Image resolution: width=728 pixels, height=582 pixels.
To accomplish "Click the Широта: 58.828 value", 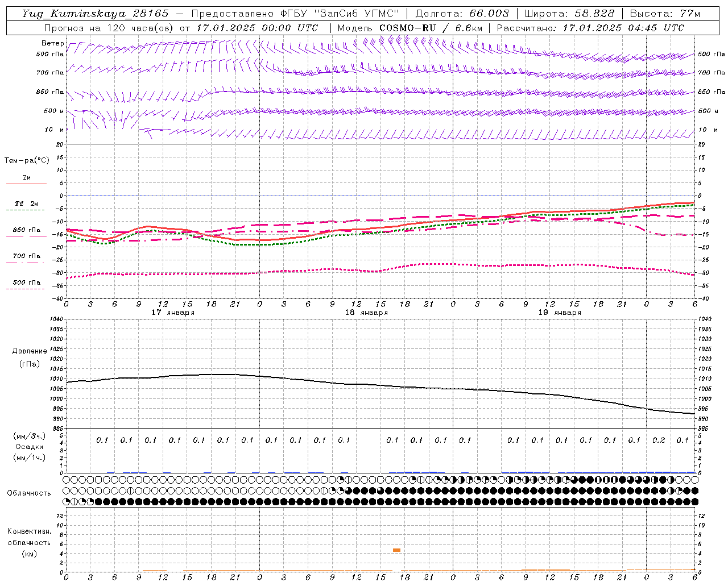I will (569, 14).
